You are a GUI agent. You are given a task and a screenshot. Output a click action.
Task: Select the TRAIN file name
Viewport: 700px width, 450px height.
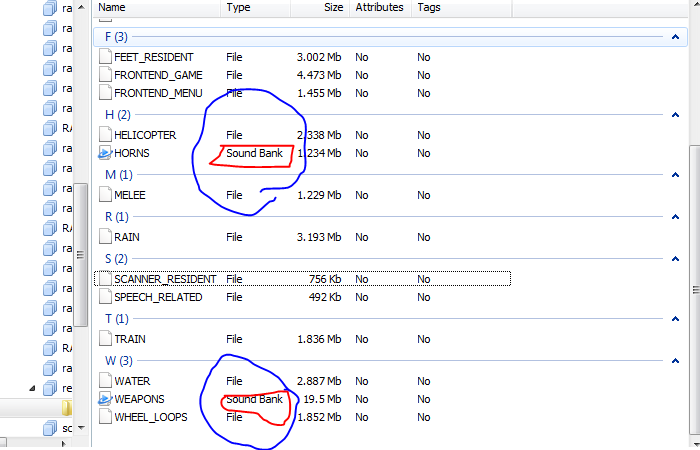click(x=130, y=339)
